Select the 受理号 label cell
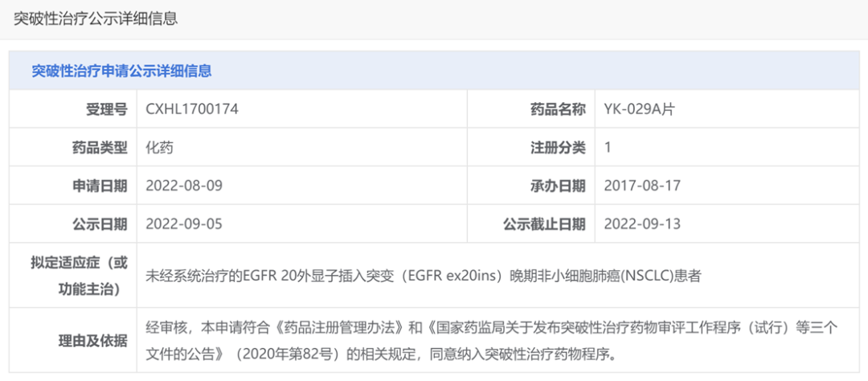The width and height of the screenshot is (868, 381). (73, 109)
